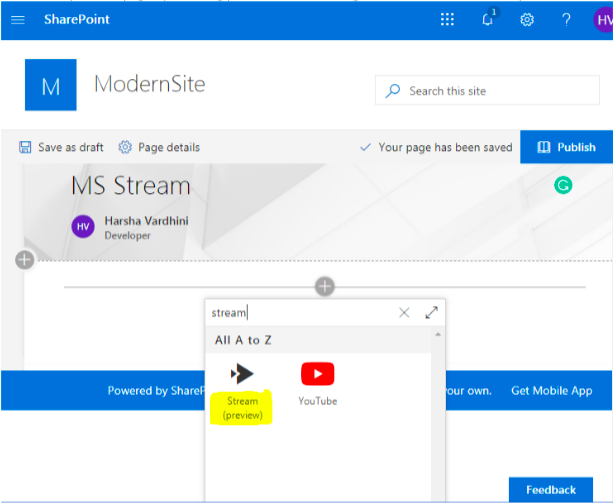This screenshot has height=503, width=615.
Task: Click inside Search this site box
Action: point(487,90)
